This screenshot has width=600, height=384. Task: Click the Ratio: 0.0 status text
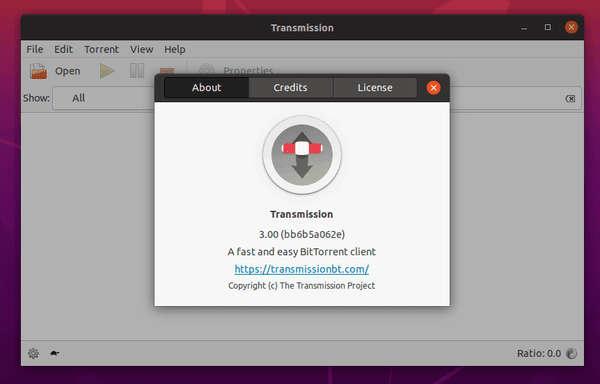[x=539, y=353]
